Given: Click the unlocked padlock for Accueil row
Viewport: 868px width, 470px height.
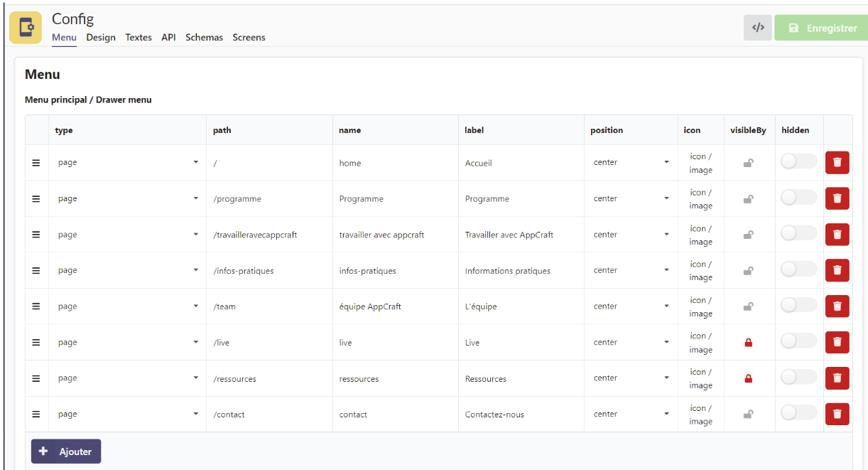Looking at the screenshot, I should 748,163.
